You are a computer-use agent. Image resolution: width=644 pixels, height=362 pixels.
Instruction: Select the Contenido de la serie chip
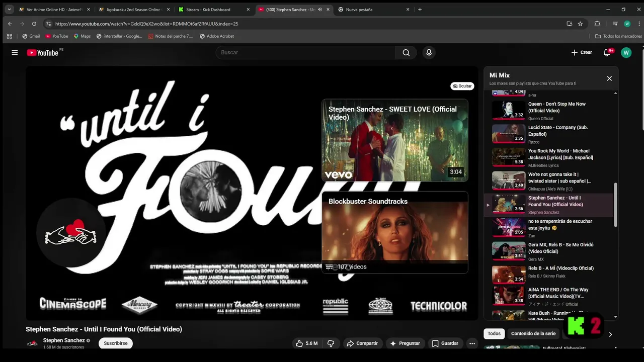(x=533, y=334)
